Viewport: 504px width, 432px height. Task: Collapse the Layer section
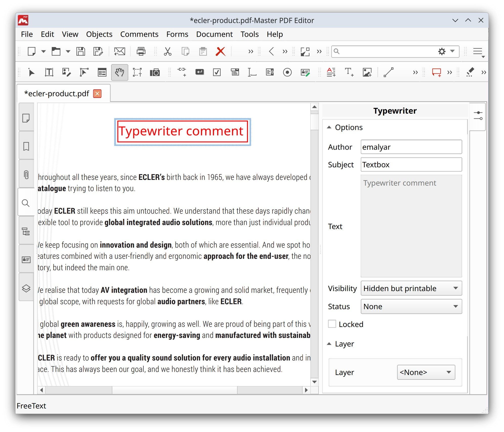pos(329,344)
